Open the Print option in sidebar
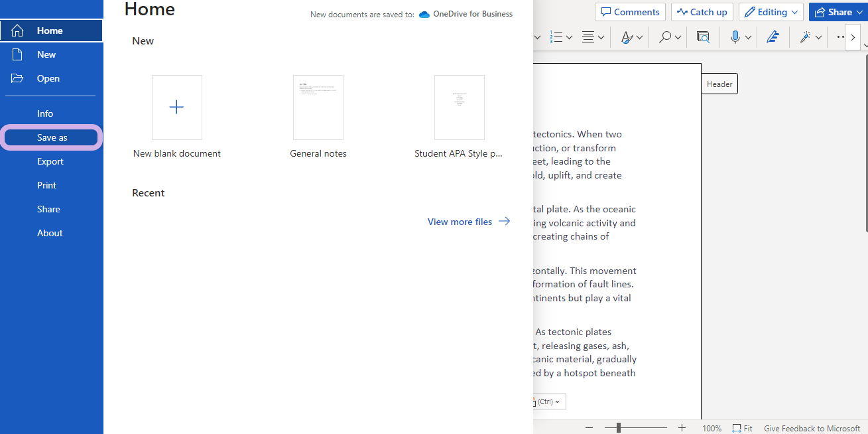 [46, 185]
